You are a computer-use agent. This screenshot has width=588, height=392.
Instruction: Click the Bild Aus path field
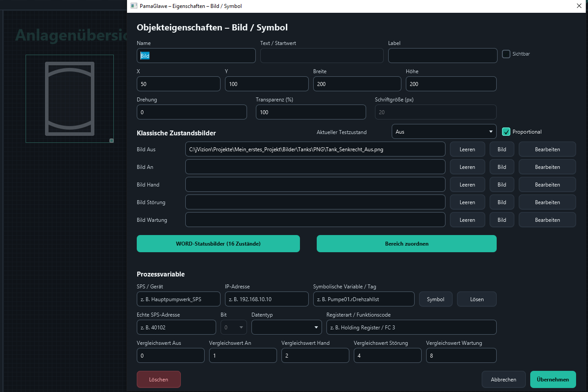pos(315,149)
